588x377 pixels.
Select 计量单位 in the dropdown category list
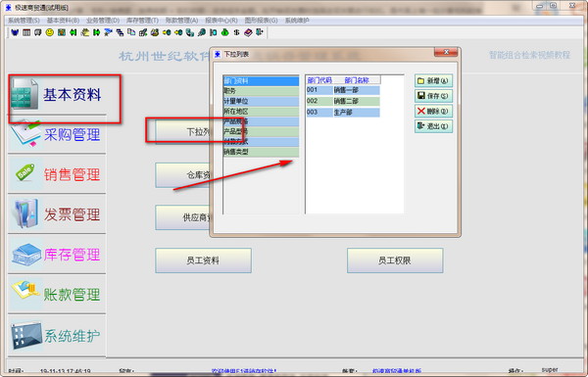pos(261,101)
